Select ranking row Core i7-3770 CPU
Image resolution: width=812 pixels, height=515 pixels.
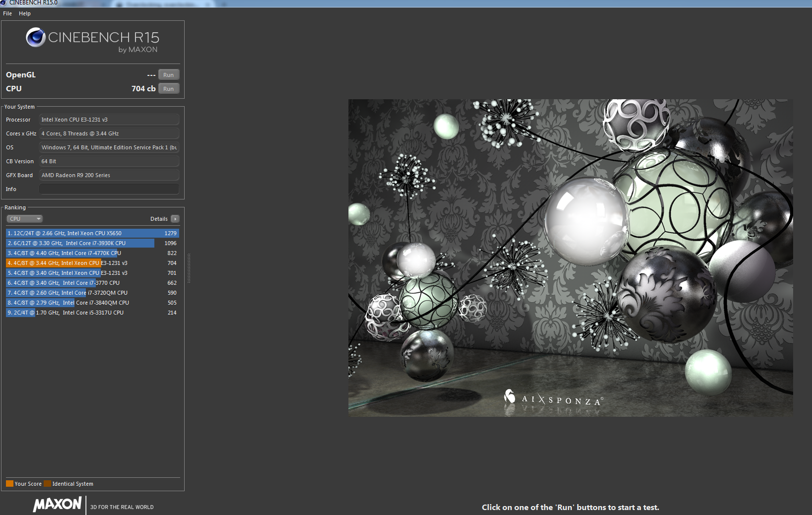92,283
